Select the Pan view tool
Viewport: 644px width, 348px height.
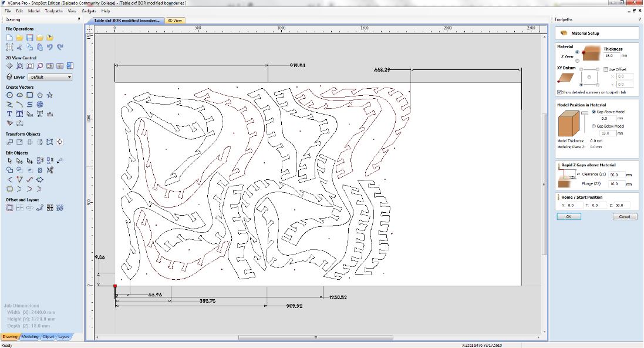pos(9,66)
